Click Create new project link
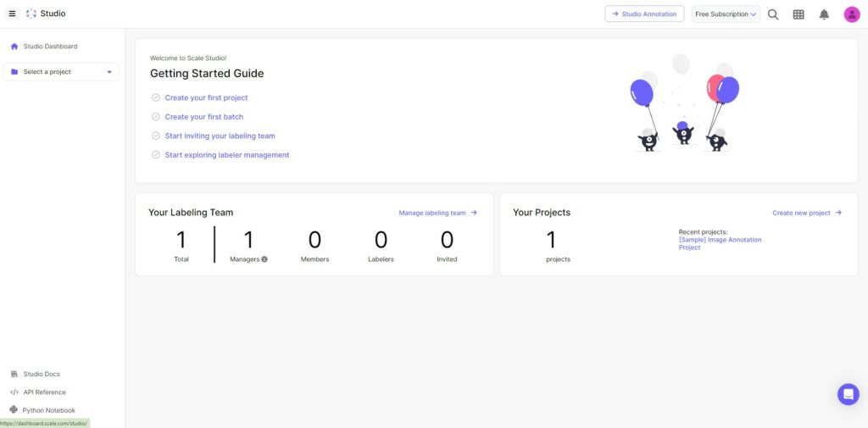The height and width of the screenshot is (428, 868). tap(802, 213)
